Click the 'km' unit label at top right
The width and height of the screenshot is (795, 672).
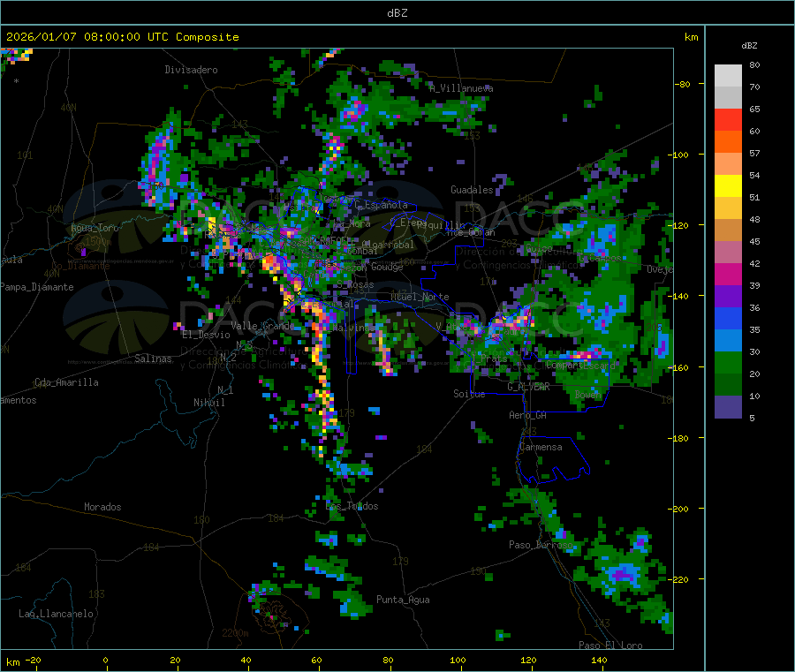tap(691, 37)
